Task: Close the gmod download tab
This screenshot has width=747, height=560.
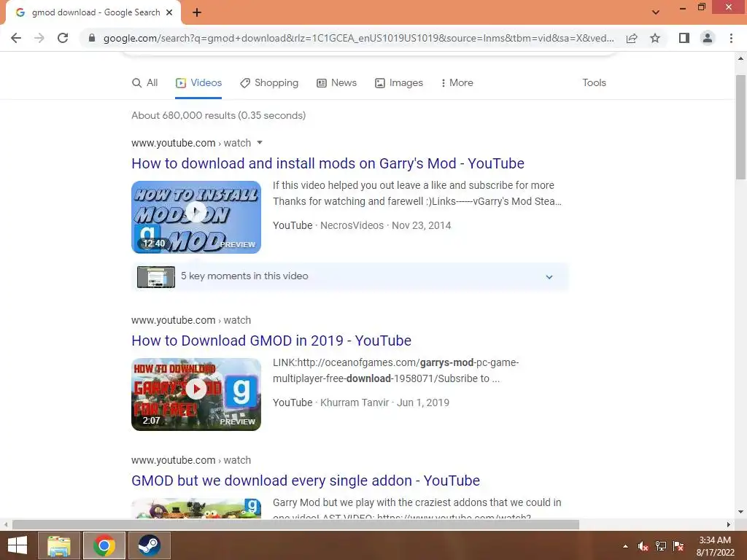Action: point(169,12)
